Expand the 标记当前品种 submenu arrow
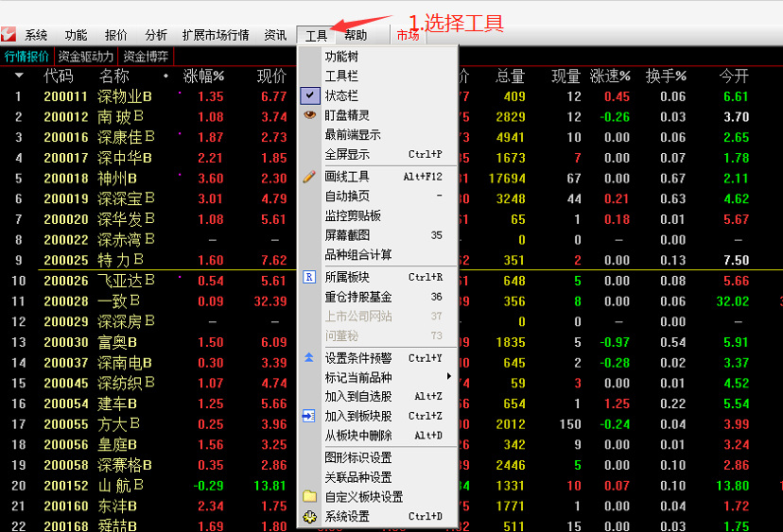Viewport: 783px width, 532px height. tap(449, 376)
